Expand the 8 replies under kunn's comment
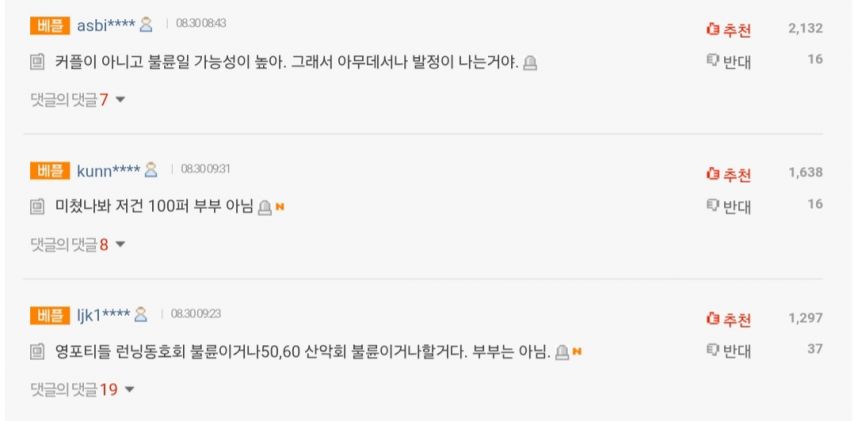The image size is (854, 421). [x=77, y=244]
